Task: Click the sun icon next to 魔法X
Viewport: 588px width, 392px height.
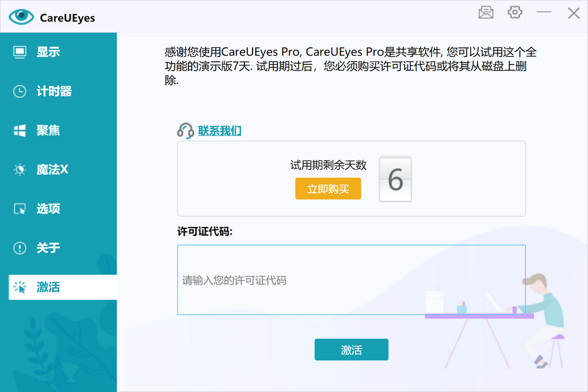Action: pyautogui.click(x=20, y=169)
